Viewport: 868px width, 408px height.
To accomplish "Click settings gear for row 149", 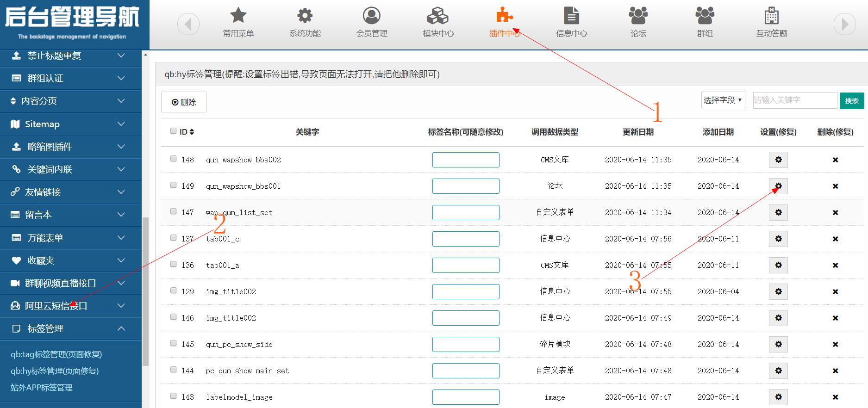I will tap(778, 186).
